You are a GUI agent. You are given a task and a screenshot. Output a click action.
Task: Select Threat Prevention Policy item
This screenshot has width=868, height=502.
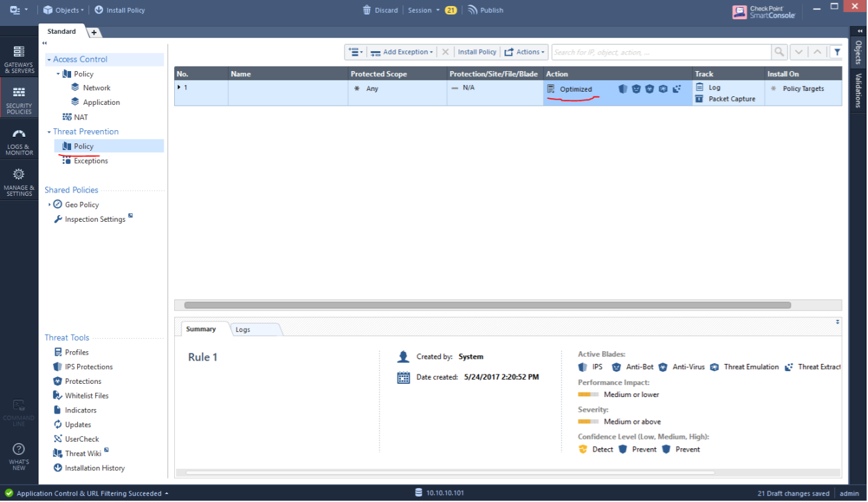pyautogui.click(x=109, y=146)
